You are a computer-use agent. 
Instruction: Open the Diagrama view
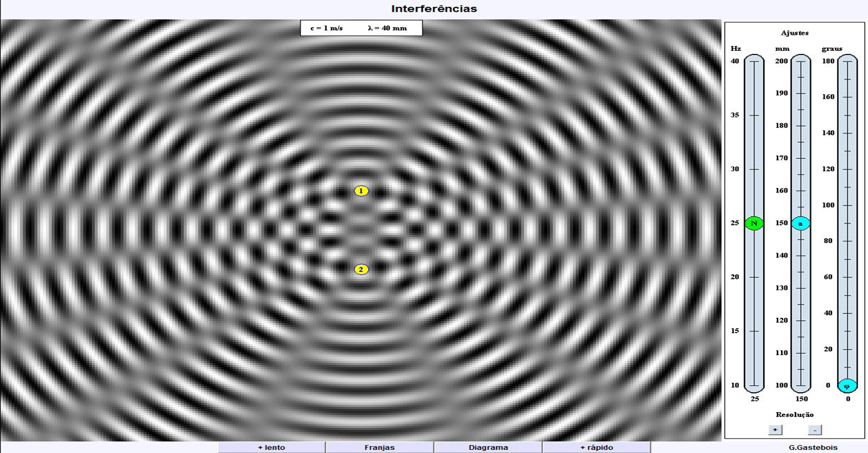[x=488, y=447]
